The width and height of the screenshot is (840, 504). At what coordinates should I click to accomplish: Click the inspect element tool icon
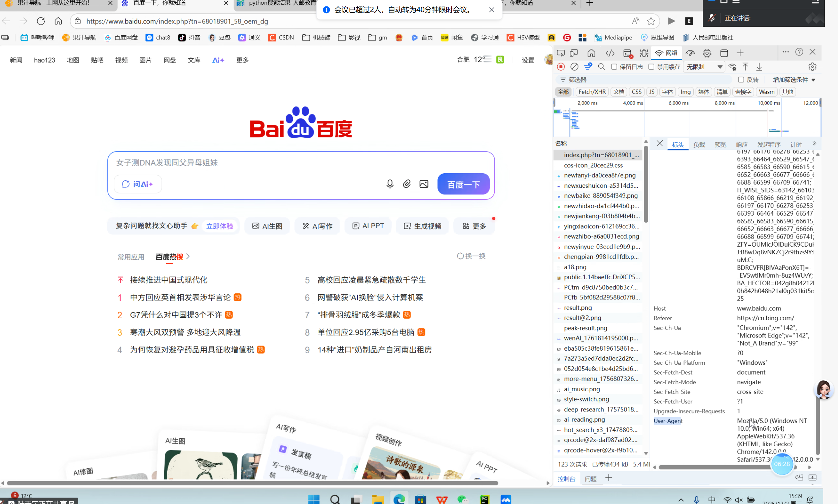(561, 53)
